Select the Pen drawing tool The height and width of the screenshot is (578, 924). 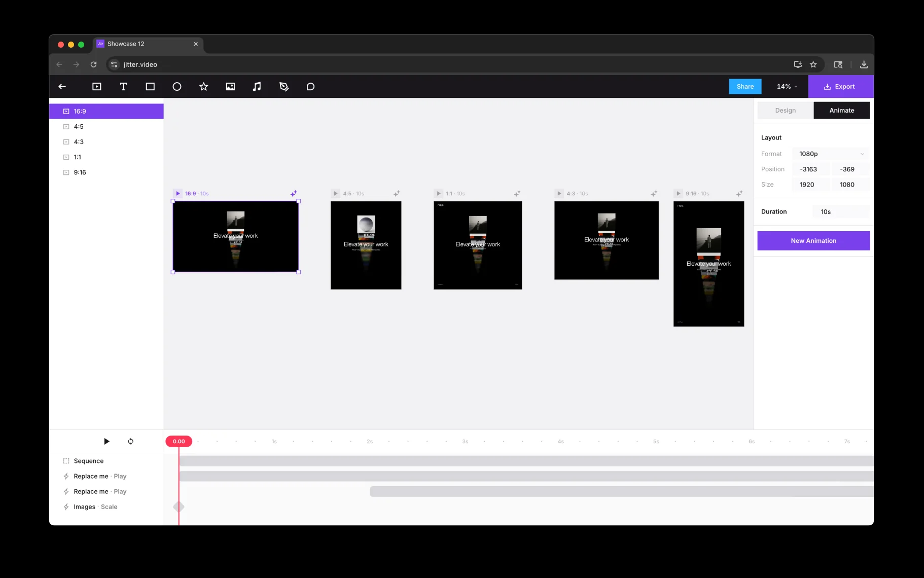click(284, 87)
